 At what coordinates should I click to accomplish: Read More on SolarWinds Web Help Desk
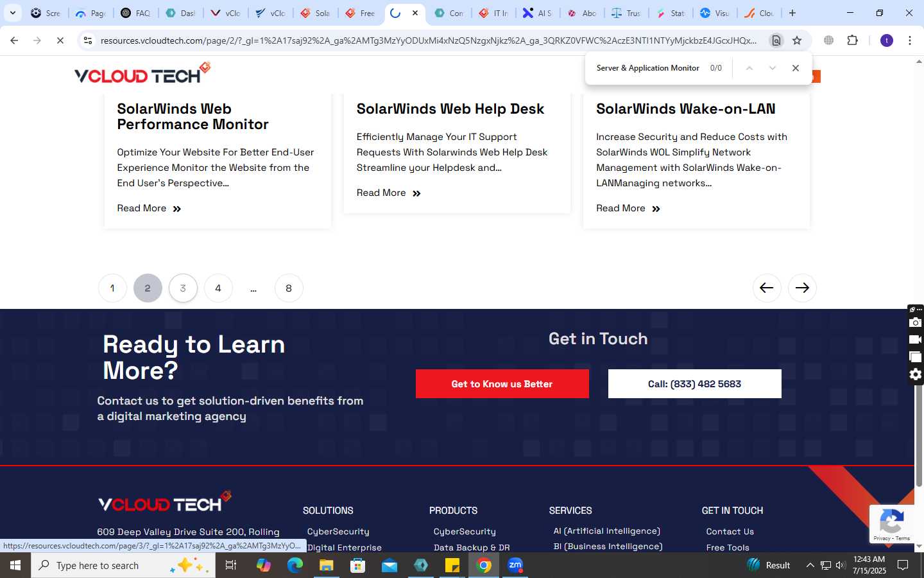click(389, 193)
